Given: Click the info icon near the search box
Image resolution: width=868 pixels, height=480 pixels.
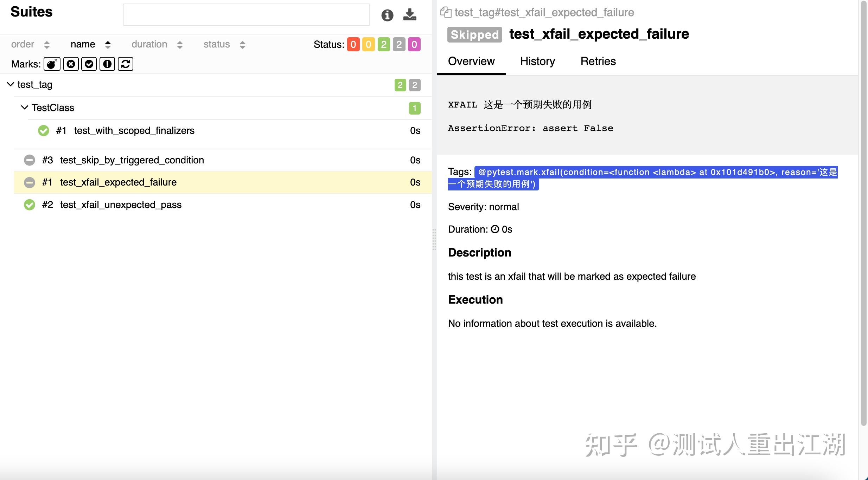Looking at the screenshot, I should pos(387,15).
